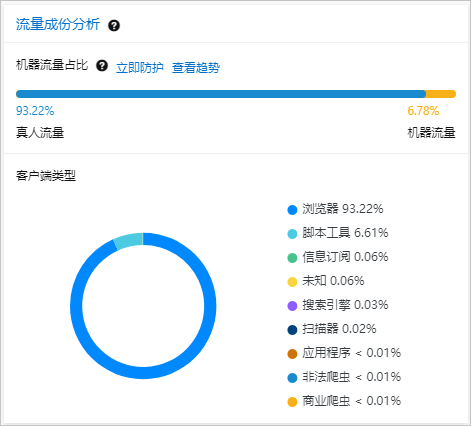Click the 流量成份分析 heading

point(58,25)
